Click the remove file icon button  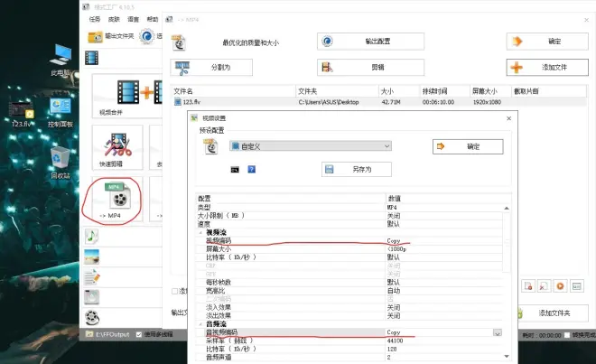coord(528,286)
